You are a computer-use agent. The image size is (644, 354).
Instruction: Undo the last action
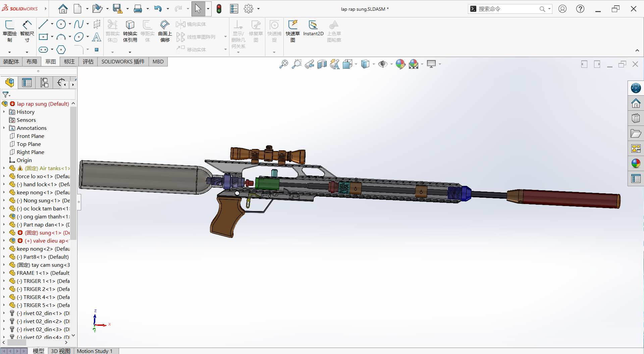[158, 9]
